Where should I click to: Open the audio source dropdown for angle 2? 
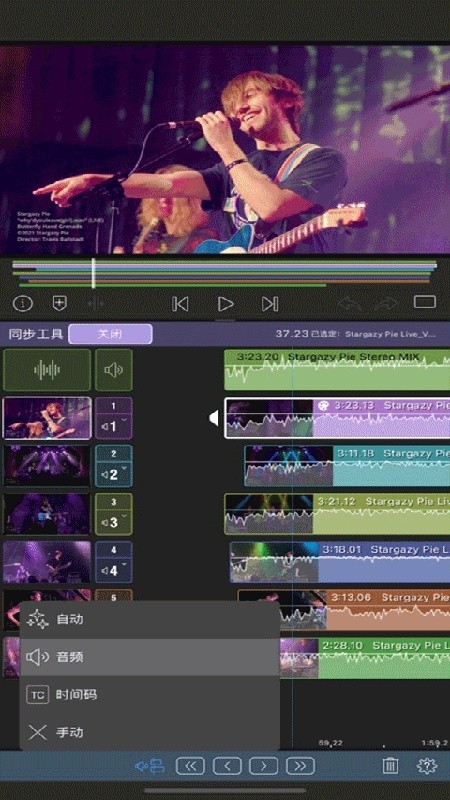[114, 474]
